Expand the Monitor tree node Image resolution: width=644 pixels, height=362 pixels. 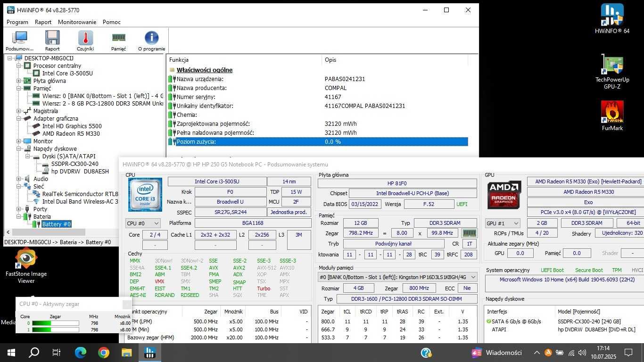point(18,141)
